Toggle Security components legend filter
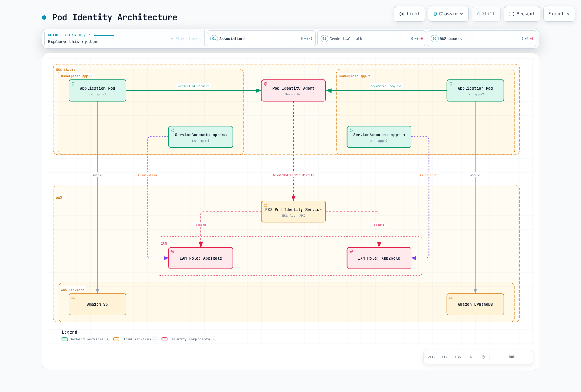 (188, 339)
